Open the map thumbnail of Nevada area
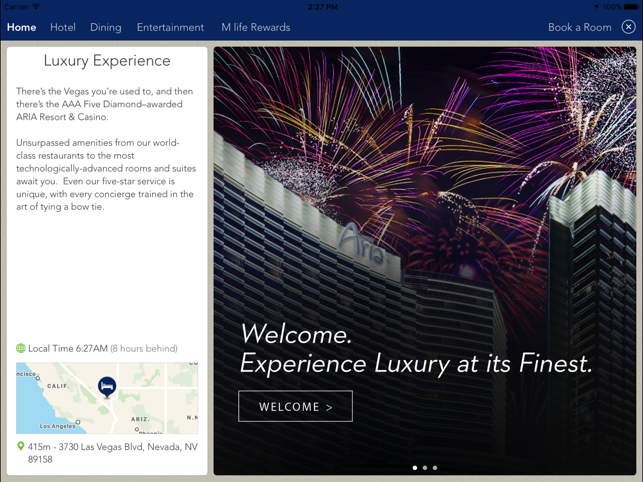The height and width of the screenshot is (482, 643). click(x=107, y=398)
